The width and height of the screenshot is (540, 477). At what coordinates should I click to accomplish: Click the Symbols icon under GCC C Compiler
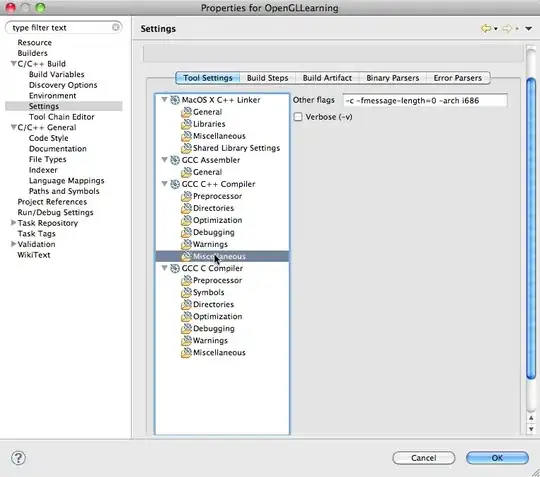click(186, 292)
